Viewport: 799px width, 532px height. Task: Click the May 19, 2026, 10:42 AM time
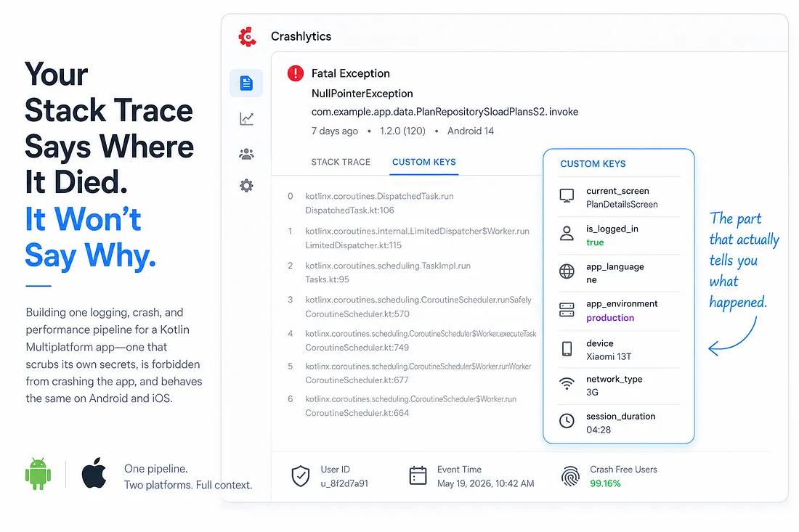(x=486, y=483)
